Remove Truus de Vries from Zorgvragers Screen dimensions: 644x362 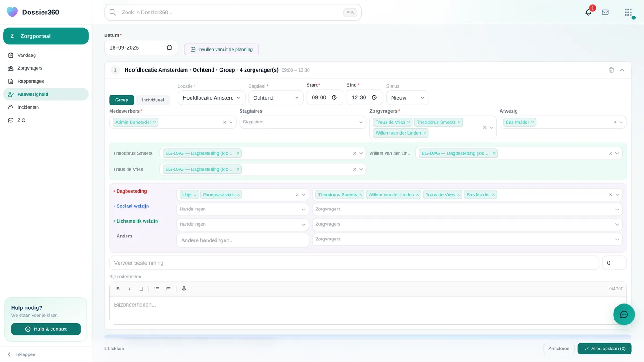pyautogui.click(x=409, y=122)
